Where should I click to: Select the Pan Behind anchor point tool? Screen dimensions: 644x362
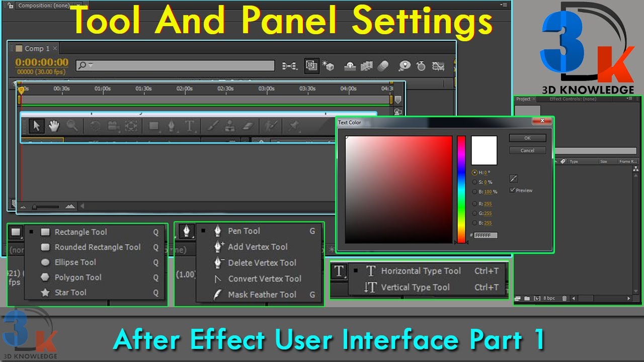pos(131,126)
